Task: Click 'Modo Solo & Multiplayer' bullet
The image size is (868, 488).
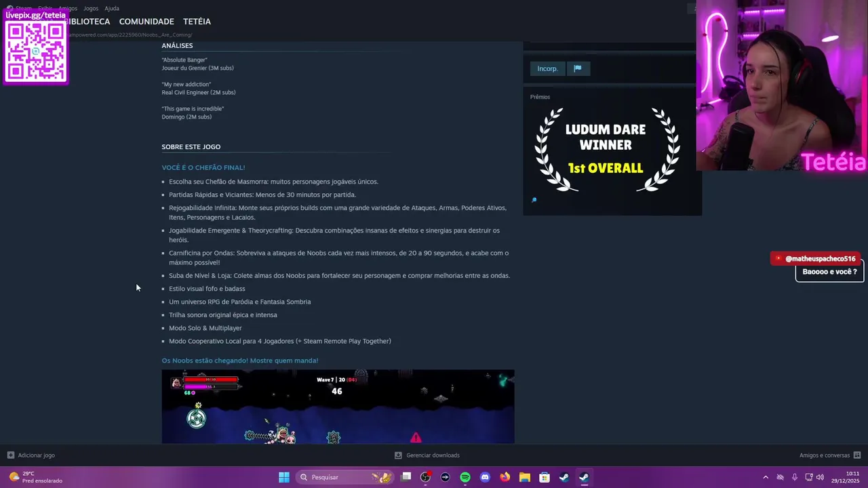Action: [205, 328]
